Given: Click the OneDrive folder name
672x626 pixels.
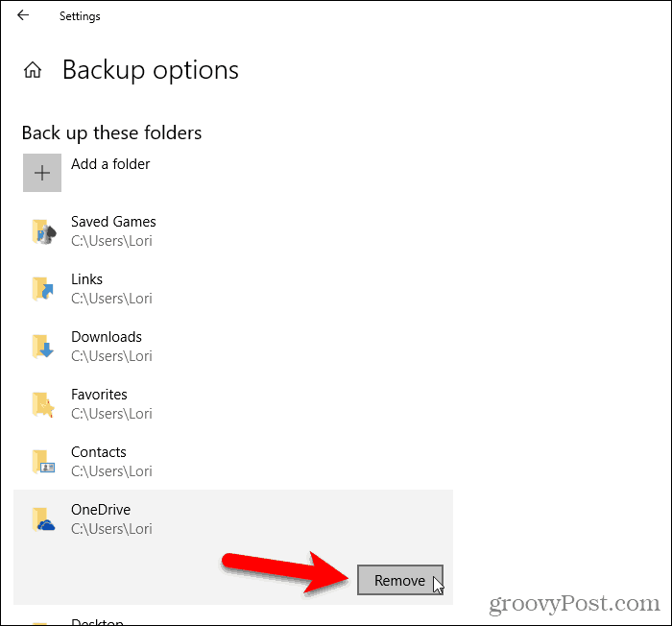Looking at the screenshot, I should click(x=101, y=510).
